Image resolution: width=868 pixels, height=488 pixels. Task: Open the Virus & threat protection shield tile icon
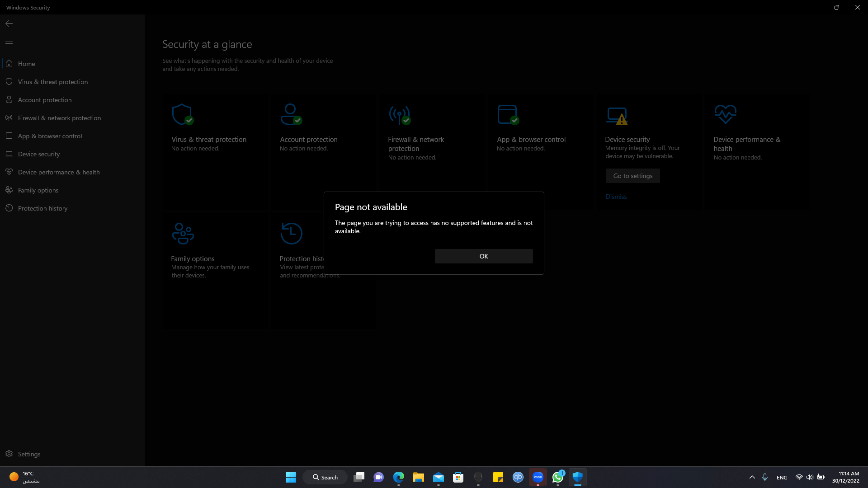click(x=182, y=114)
